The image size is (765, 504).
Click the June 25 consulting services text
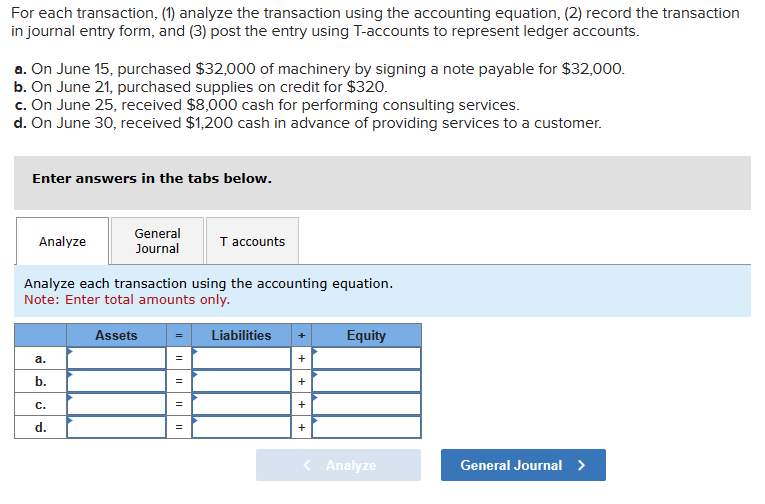(267, 105)
